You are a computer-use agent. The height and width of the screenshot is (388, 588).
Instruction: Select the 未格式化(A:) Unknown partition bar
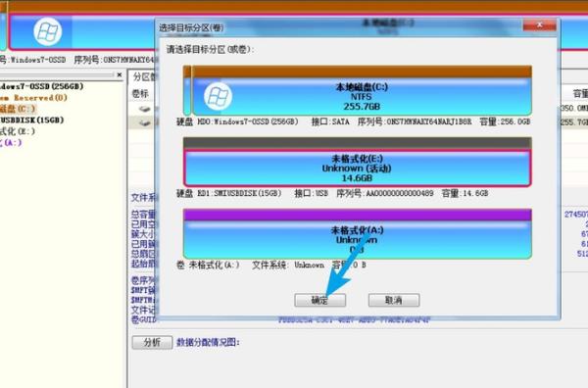pyautogui.click(x=357, y=234)
